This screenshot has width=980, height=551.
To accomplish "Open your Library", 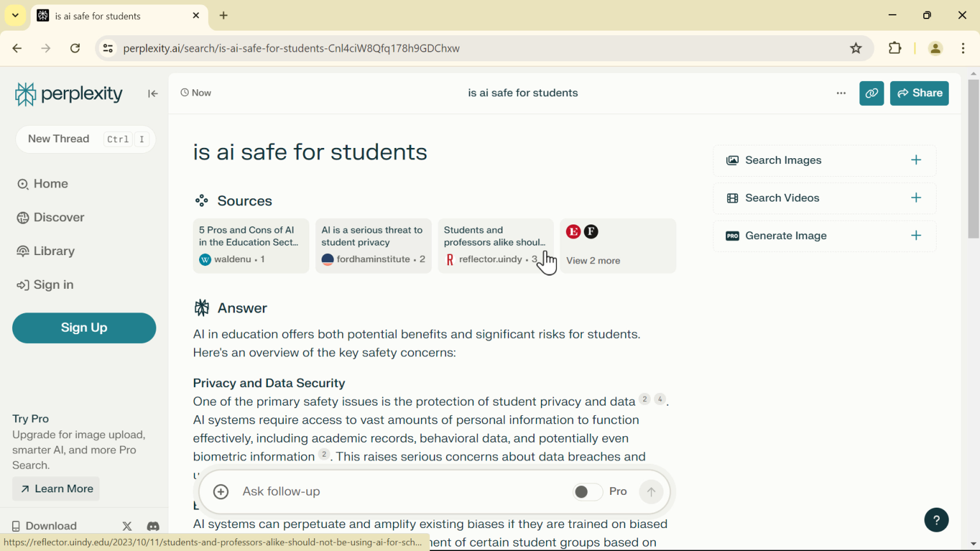I will point(52,251).
